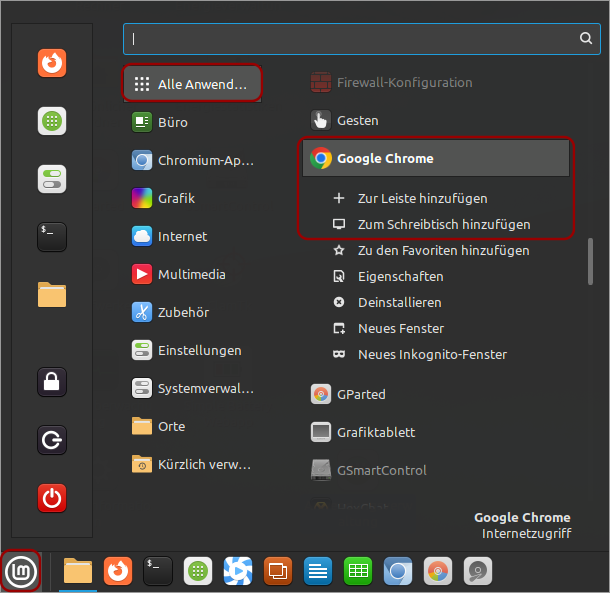
Task: Launch GParted from the bottom panel
Action: [438, 571]
